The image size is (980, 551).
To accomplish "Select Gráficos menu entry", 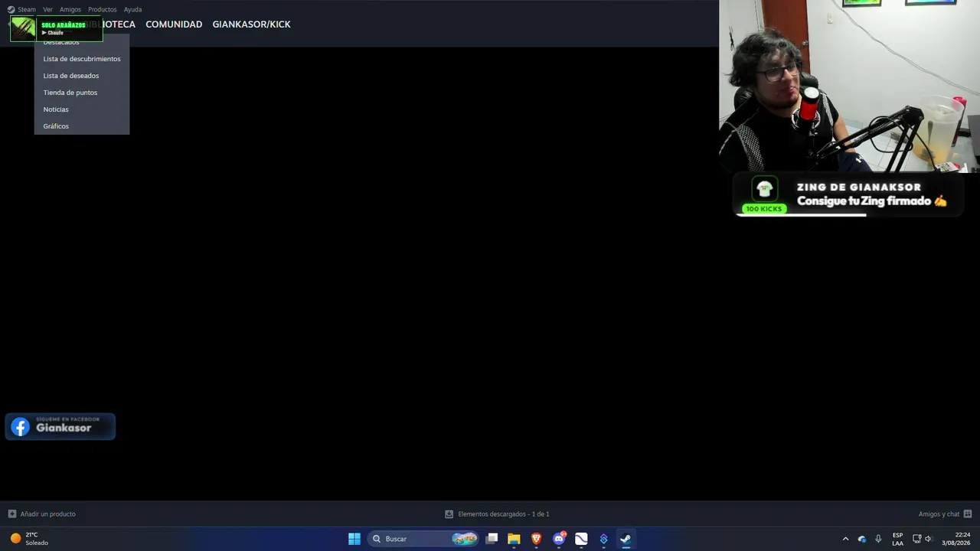I will [82, 126].
